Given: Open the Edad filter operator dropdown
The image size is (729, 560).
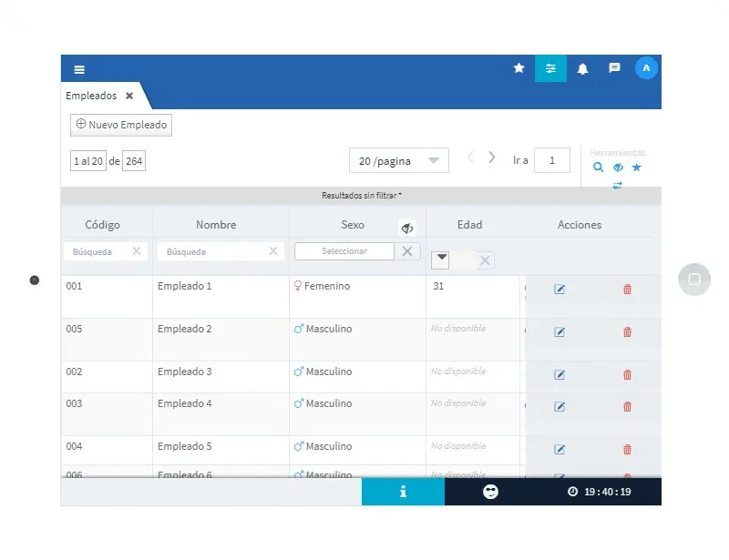Looking at the screenshot, I should tap(440, 260).
